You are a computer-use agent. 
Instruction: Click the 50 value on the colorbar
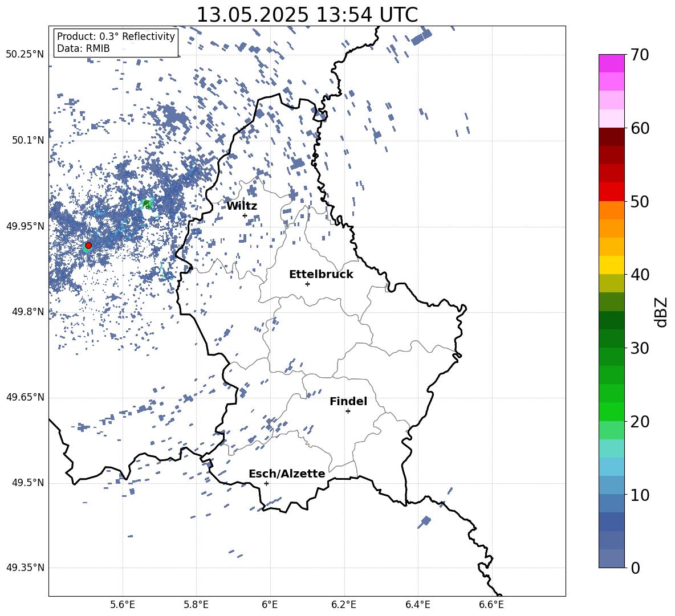point(639,201)
